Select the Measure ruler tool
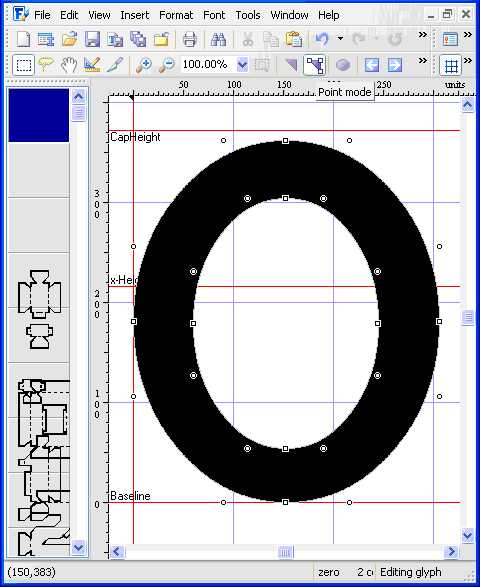480x587 pixels. (92, 65)
